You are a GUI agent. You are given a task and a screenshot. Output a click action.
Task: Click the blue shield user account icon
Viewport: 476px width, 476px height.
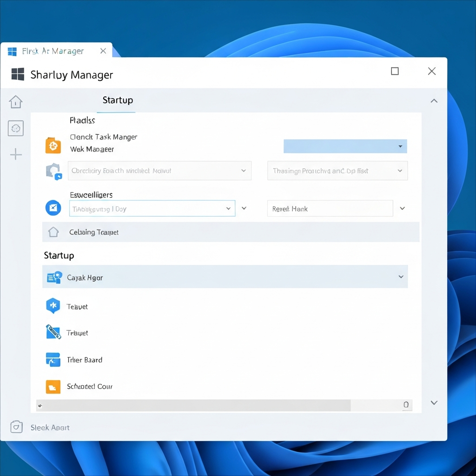pyautogui.click(x=53, y=172)
